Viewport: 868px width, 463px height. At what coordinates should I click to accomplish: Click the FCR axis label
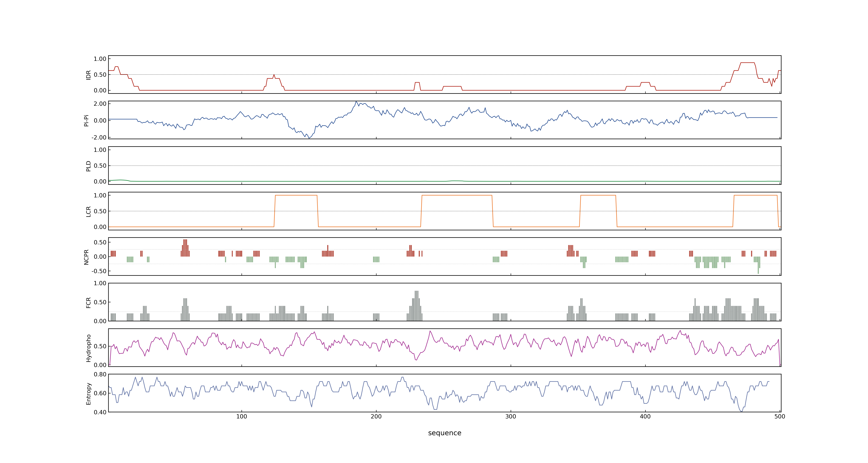tap(88, 303)
